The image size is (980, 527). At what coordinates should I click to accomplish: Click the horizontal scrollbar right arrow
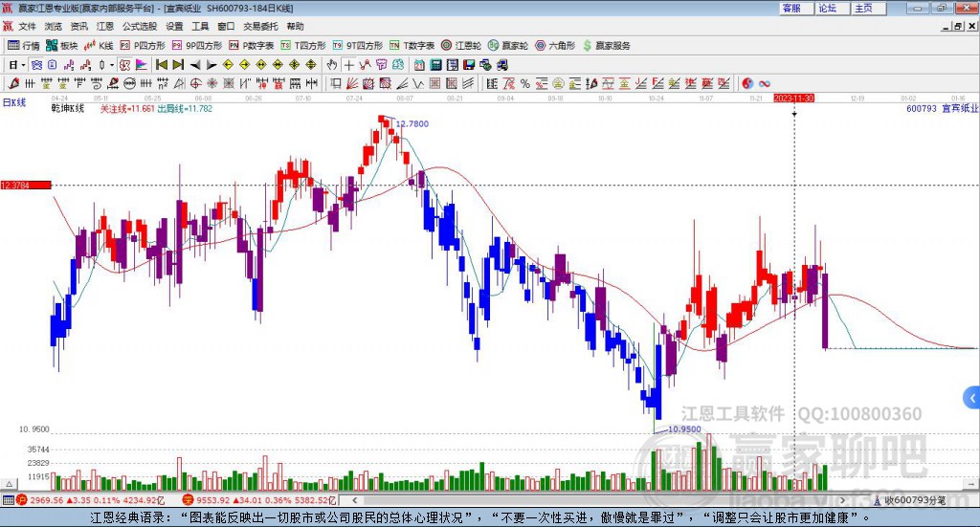[x=842, y=500]
